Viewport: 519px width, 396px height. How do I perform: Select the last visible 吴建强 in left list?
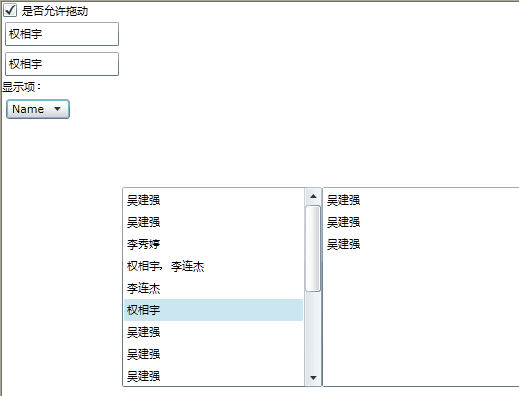tap(213, 376)
